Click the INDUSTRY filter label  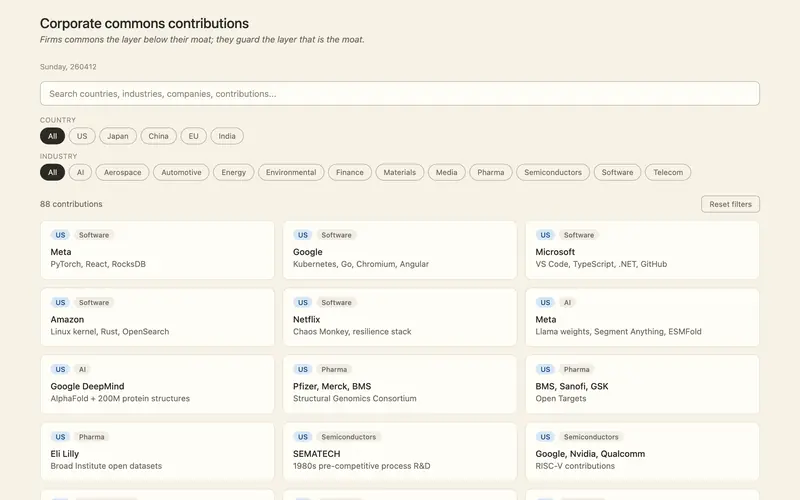tap(59, 156)
